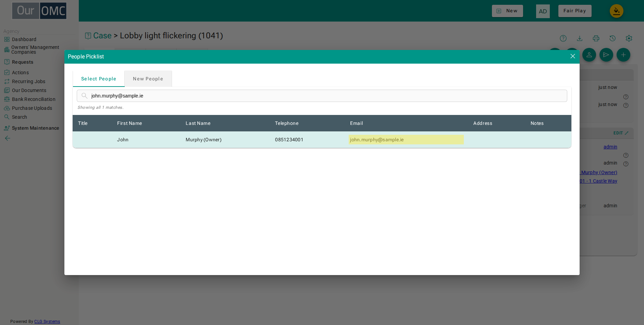The width and height of the screenshot is (644, 325).
Task: Click the history clock icon in case toolbar
Action: (x=612, y=38)
